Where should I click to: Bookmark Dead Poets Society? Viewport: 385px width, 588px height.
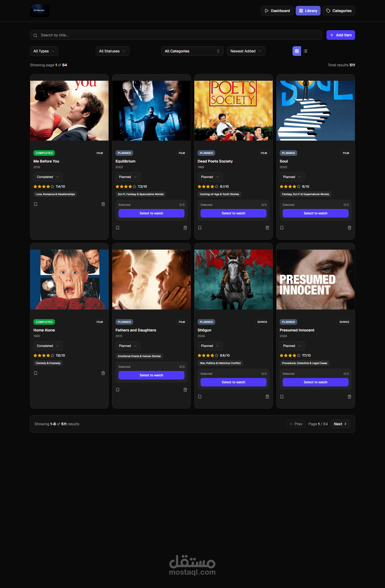200,228
